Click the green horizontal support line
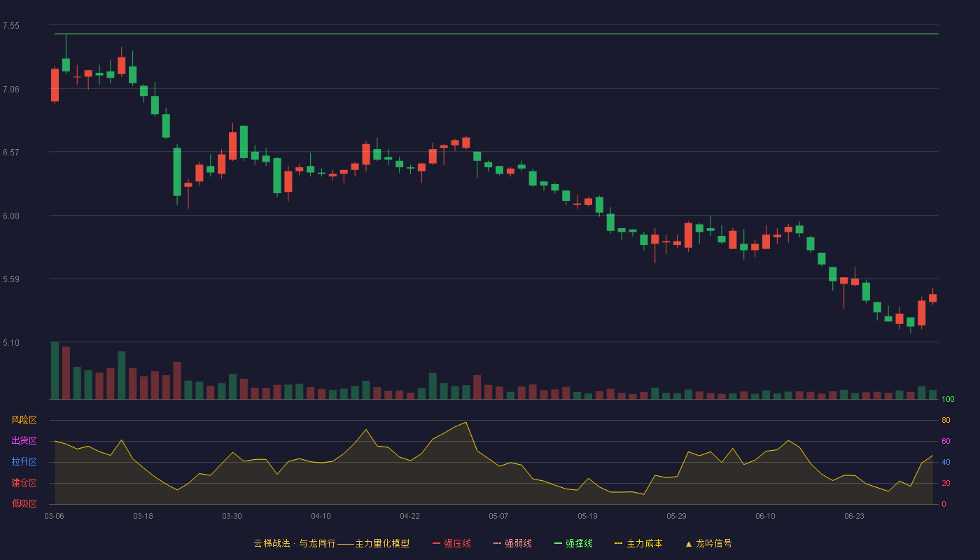The height and width of the screenshot is (560, 980). tap(496, 34)
